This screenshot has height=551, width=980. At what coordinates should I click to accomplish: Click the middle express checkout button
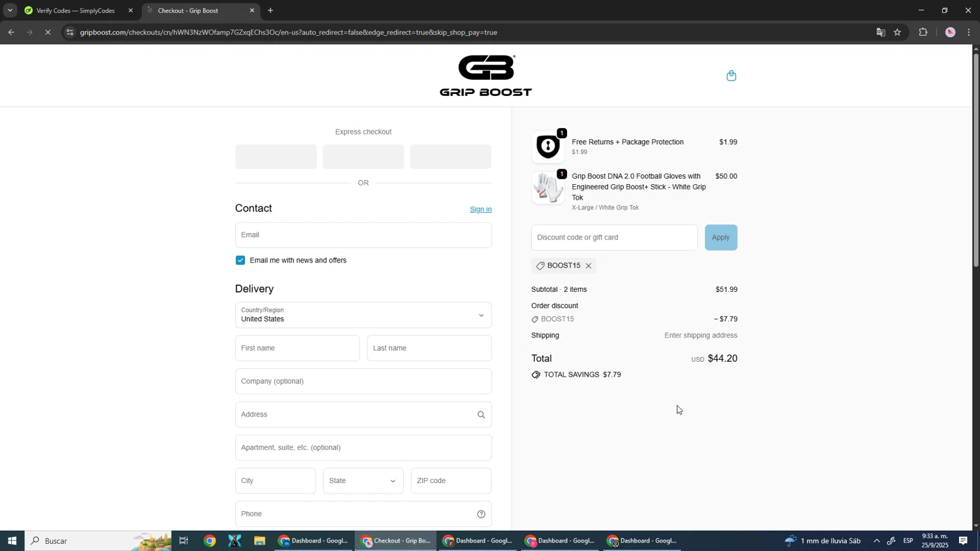(x=363, y=157)
